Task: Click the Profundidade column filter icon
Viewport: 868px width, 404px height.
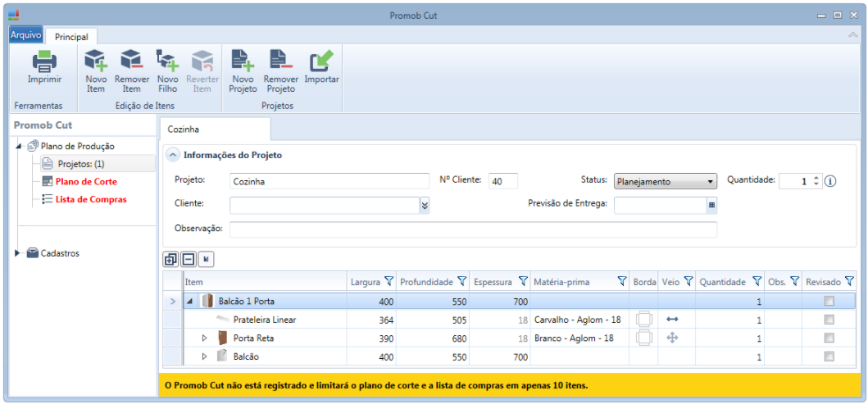Action: click(x=461, y=282)
